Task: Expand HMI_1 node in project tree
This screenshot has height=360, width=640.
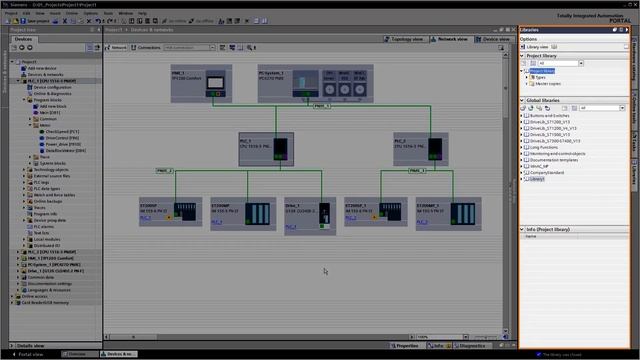Action: (18, 258)
